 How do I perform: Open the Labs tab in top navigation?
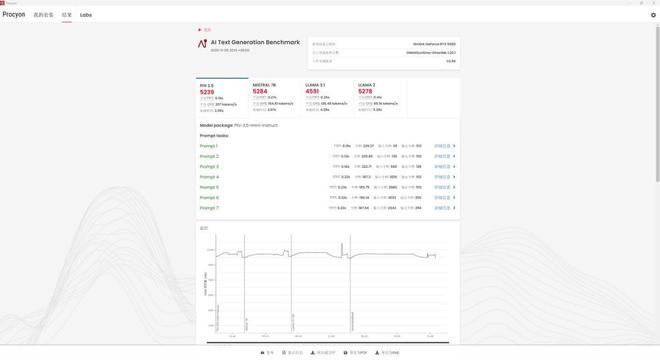(x=86, y=15)
